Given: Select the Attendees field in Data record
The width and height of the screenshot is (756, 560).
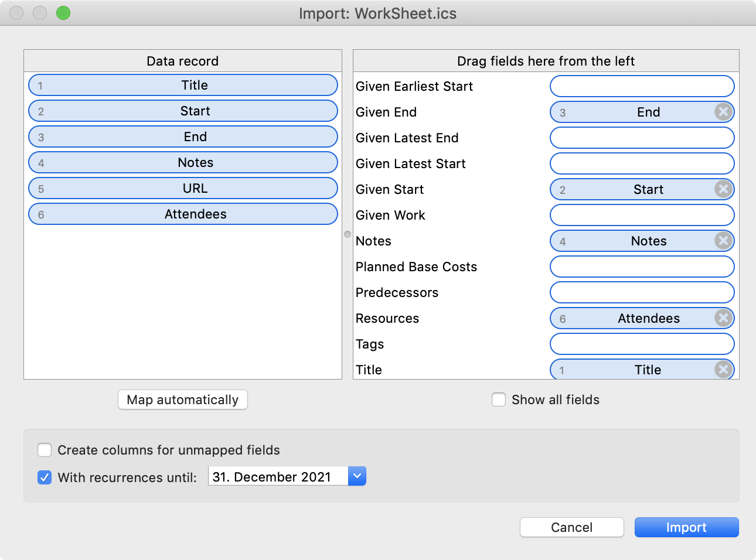Looking at the screenshot, I should 183,214.
